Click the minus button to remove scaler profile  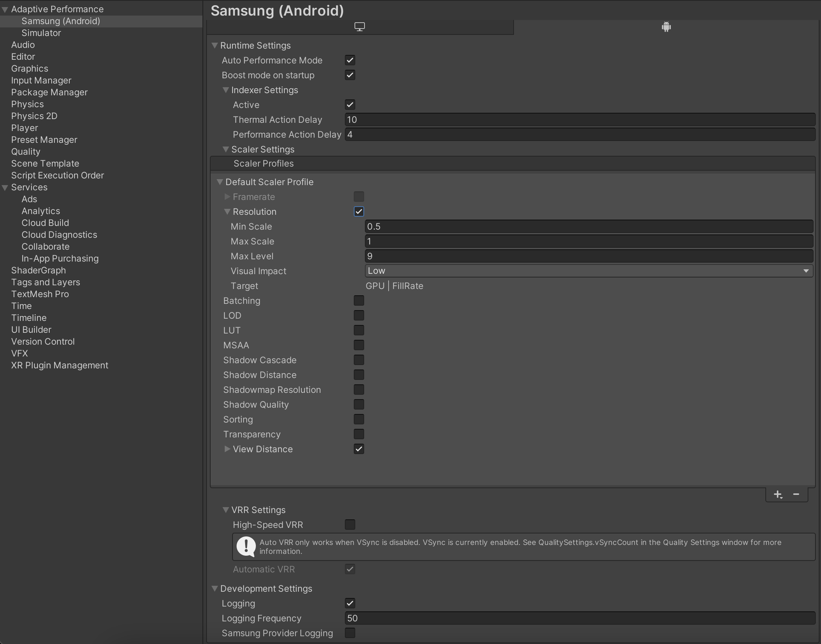point(798,494)
